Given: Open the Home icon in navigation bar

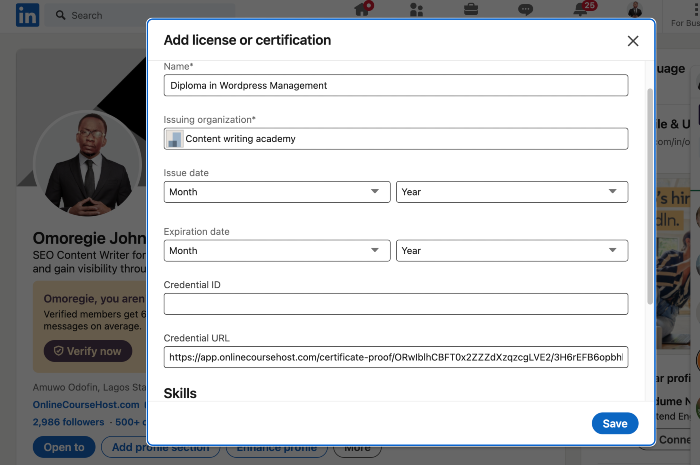Looking at the screenshot, I should (362, 9).
